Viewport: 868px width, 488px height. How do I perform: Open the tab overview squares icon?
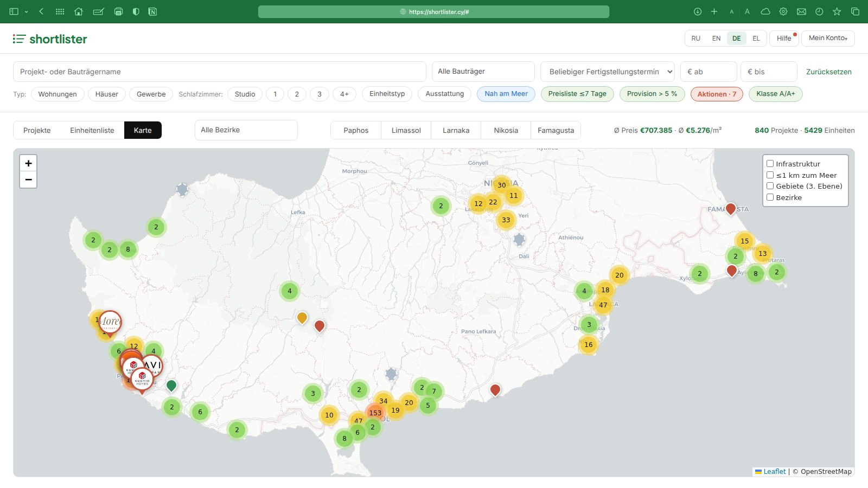(x=855, y=11)
